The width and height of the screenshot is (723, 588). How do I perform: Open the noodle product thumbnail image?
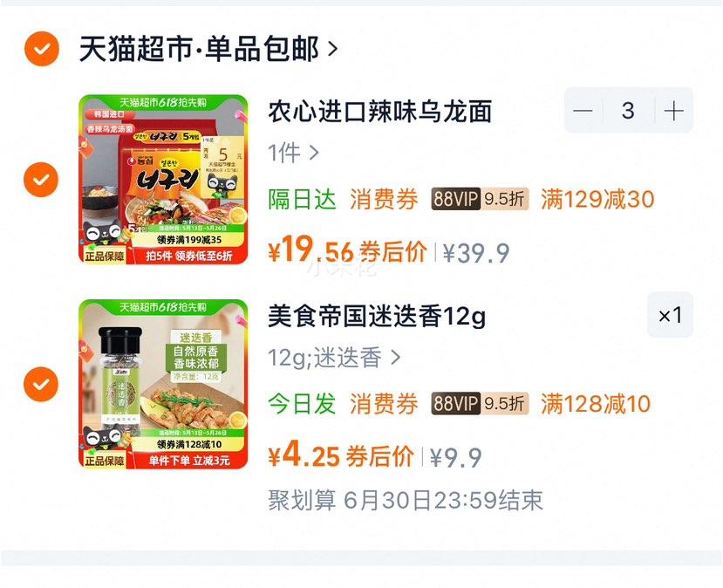click(163, 180)
